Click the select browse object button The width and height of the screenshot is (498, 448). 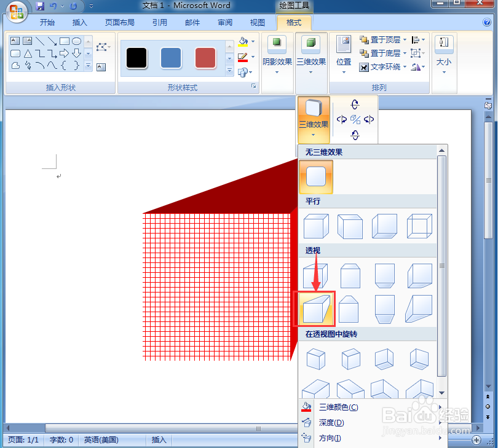(x=488, y=406)
